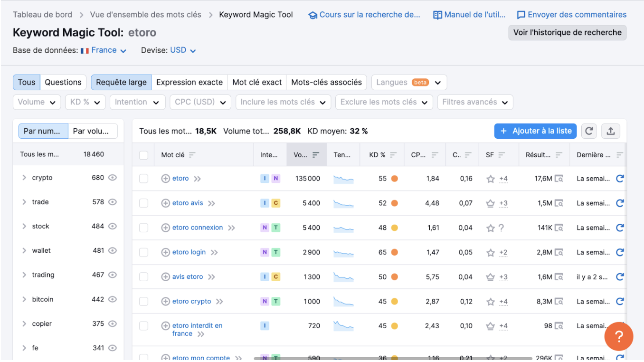Refresh metrics for 'etoro' row
644x362 pixels.
coord(620,179)
